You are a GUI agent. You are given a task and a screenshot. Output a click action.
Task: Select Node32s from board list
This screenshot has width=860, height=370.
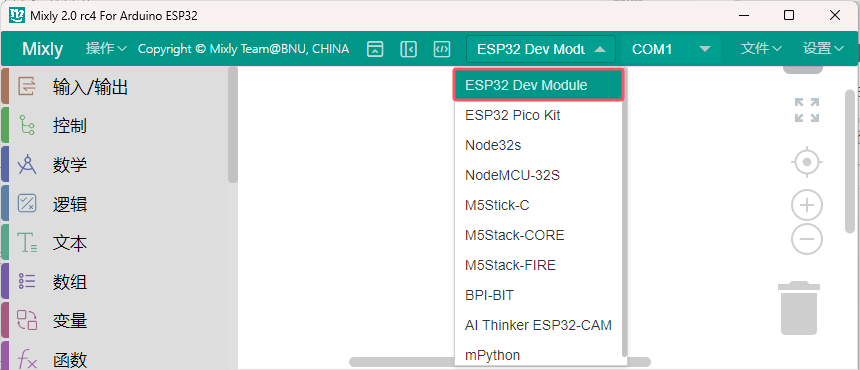[x=538, y=145]
